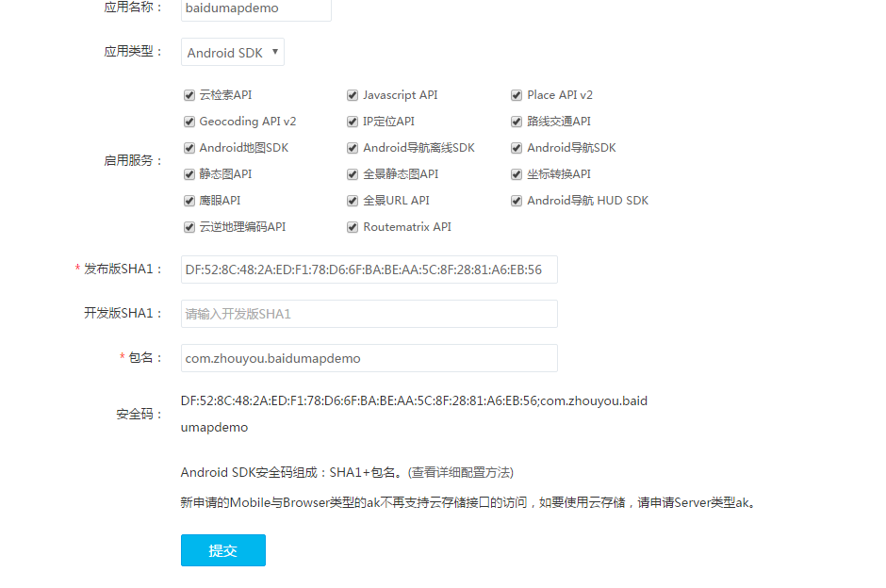Screen dimensions: 886x588
Task: Toggle the Android导航 HUD SDK checkbox
Action: [517, 201]
